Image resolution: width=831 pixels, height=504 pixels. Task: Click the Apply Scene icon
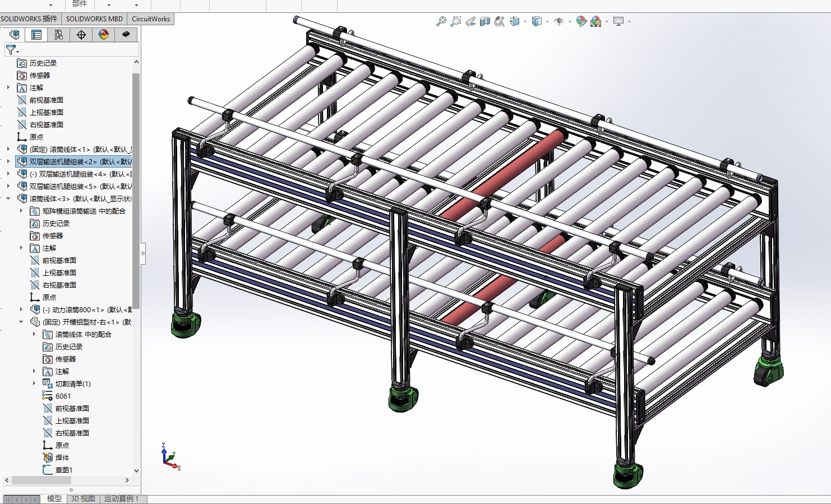596,21
